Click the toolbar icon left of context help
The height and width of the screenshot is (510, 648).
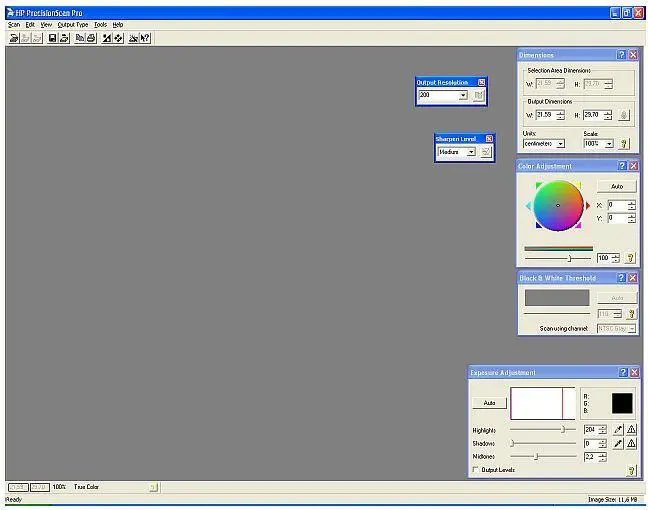click(133, 38)
